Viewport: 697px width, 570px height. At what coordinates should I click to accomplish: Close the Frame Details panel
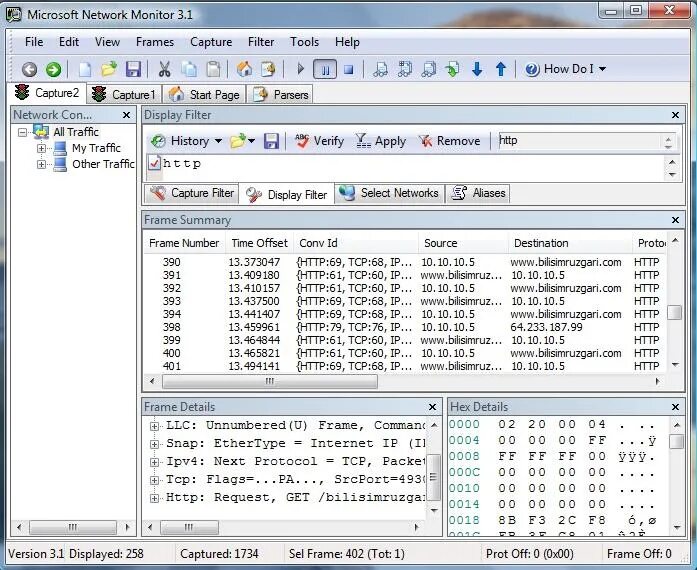[433, 407]
